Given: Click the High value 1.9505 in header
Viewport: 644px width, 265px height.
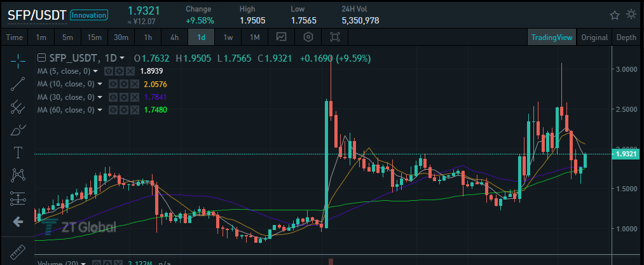Looking at the screenshot, I should coord(252,20).
